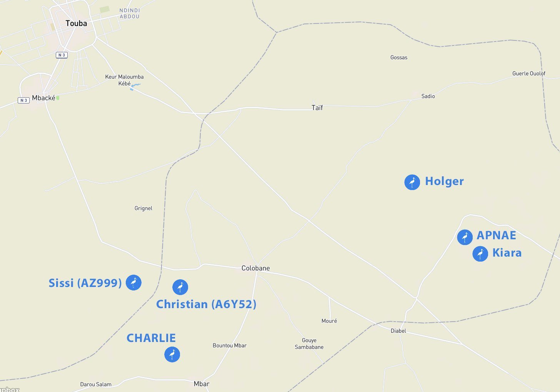Click the CHARLIE stork marker icon
This screenshot has height=392, width=560.
click(x=172, y=354)
